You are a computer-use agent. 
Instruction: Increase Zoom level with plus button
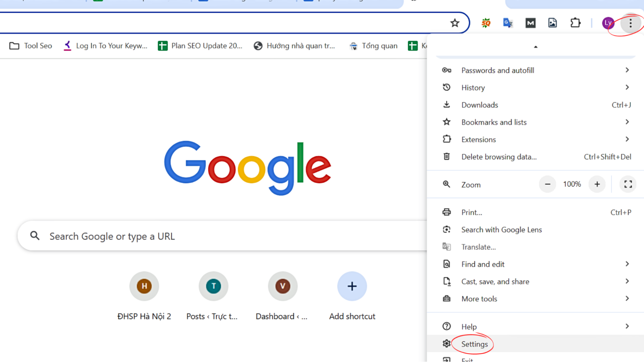click(597, 184)
